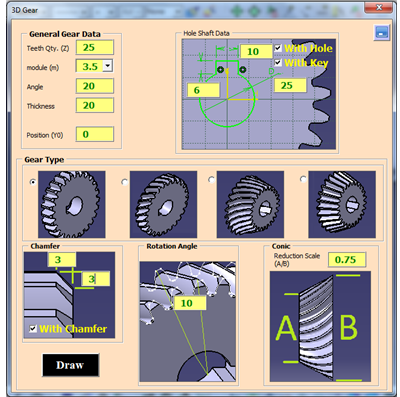Click the Thickness input field

coord(95,105)
